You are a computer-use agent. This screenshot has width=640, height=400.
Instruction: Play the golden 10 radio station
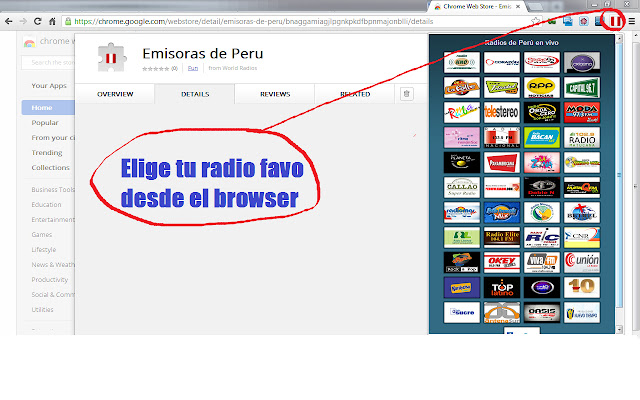click(x=582, y=288)
